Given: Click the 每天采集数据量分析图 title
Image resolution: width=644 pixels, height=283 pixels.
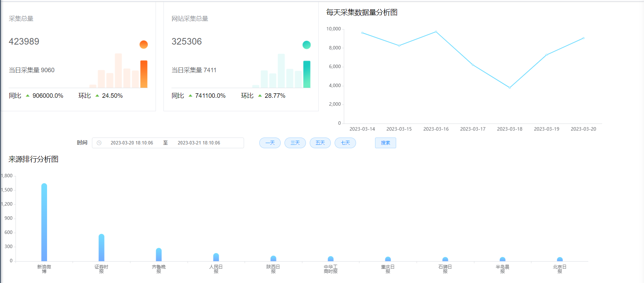Looking at the screenshot, I should click(x=362, y=12).
